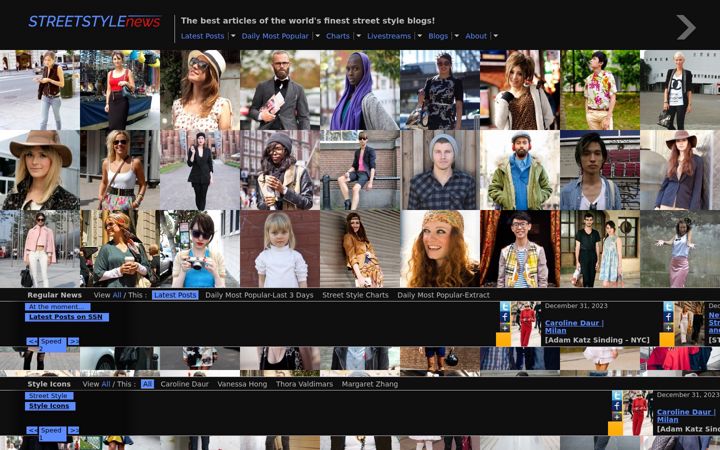Viewport: 720px width, 450px height.
Task: Click orange square on Regular News Caroline Daur post
Action: pos(503,339)
